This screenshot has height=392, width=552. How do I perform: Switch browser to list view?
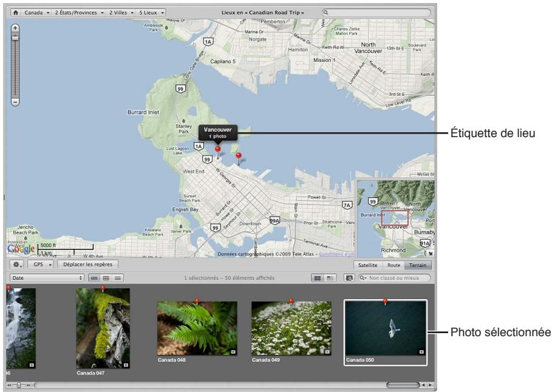click(x=118, y=278)
